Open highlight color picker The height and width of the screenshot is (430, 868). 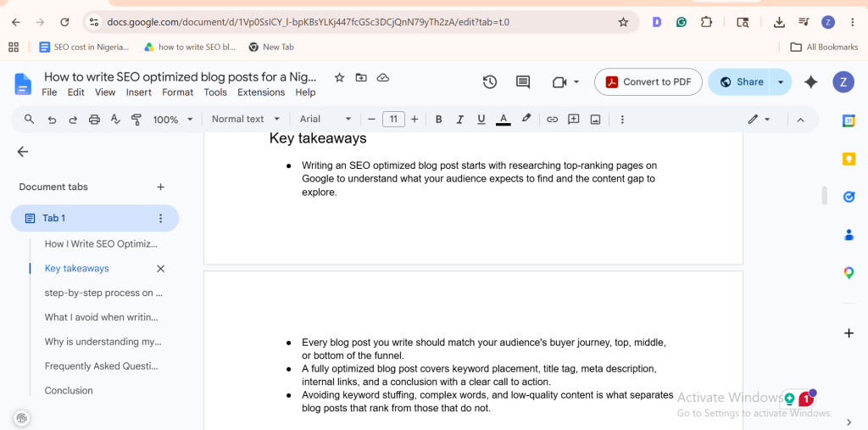pyautogui.click(x=526, y=119)
